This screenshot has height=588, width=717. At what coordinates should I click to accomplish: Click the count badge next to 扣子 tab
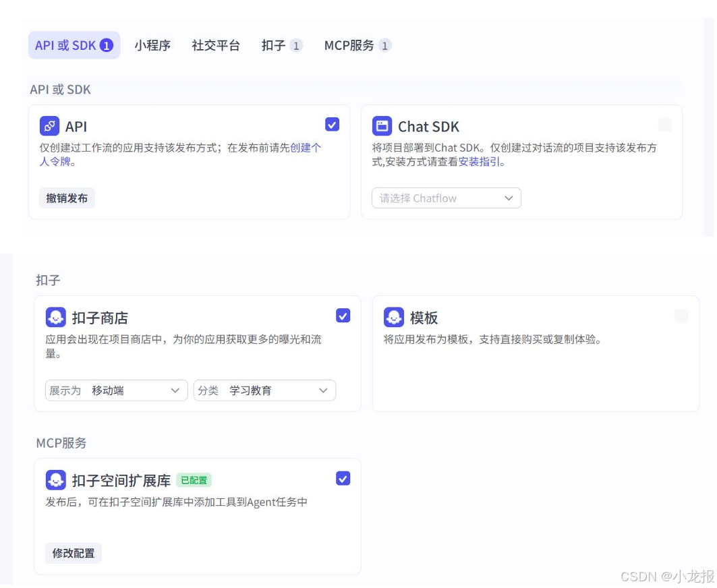pos(297,46)
